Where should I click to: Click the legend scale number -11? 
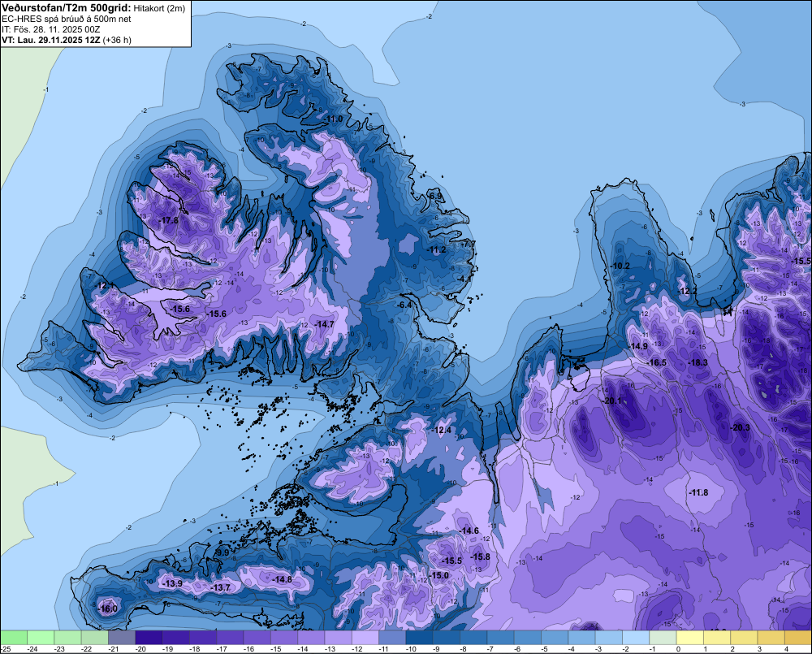[384, 649]
